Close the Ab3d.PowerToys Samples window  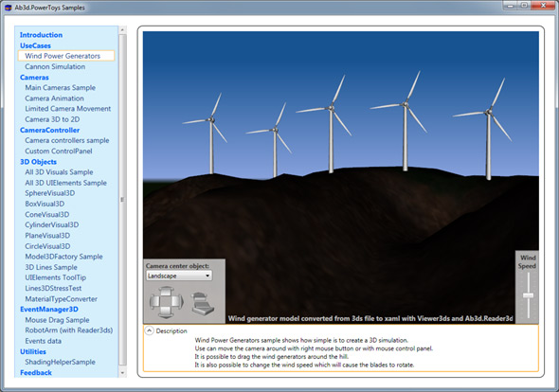point(543,6)
